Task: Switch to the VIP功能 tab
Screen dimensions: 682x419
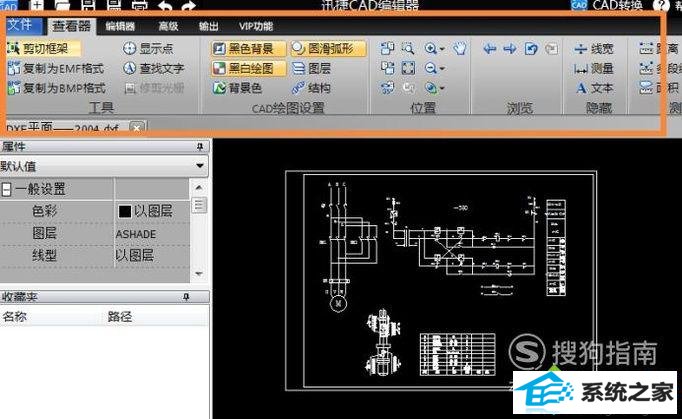Action: tap(256, 27)
